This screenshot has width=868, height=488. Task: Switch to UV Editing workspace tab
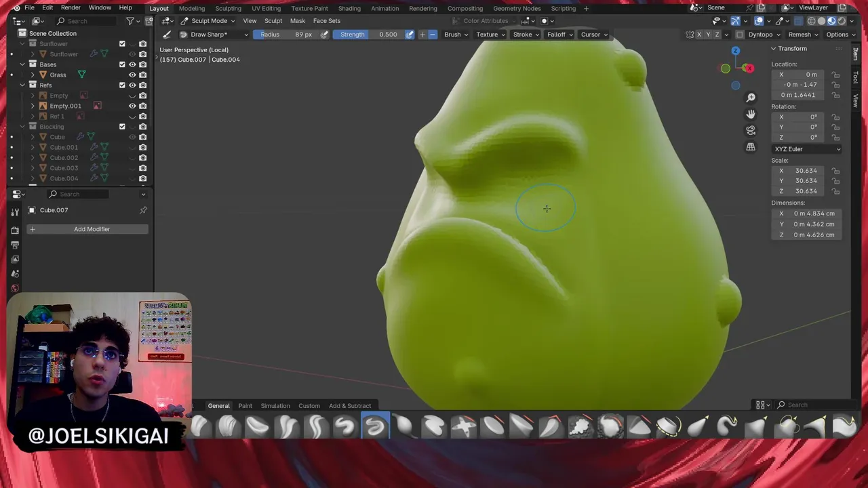point(266,8)
